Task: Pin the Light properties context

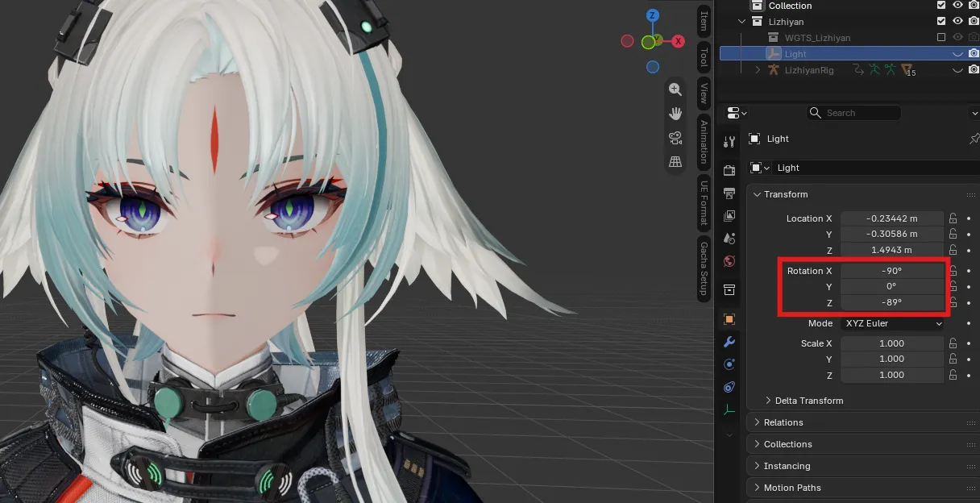Action: (x=974, y=139)
